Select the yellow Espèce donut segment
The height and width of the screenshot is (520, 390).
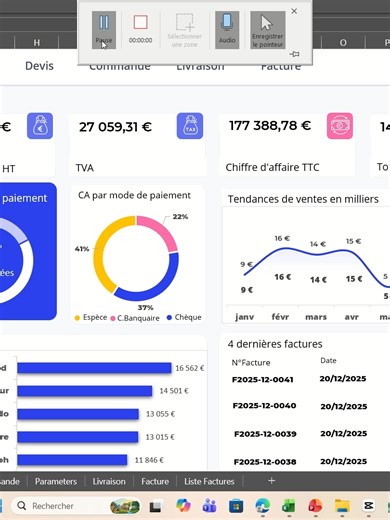point(100,253)
